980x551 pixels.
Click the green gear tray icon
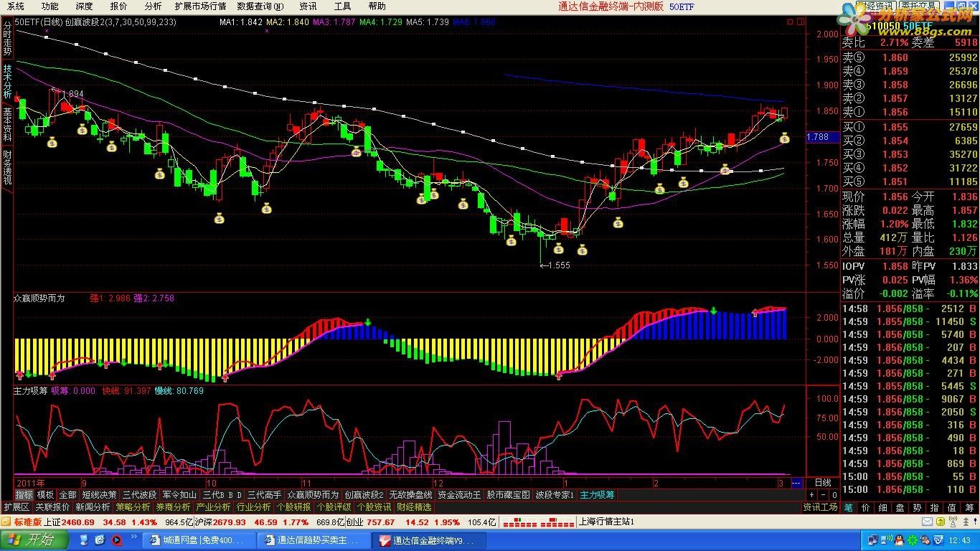pyautogui.click(x=913, y=540)
